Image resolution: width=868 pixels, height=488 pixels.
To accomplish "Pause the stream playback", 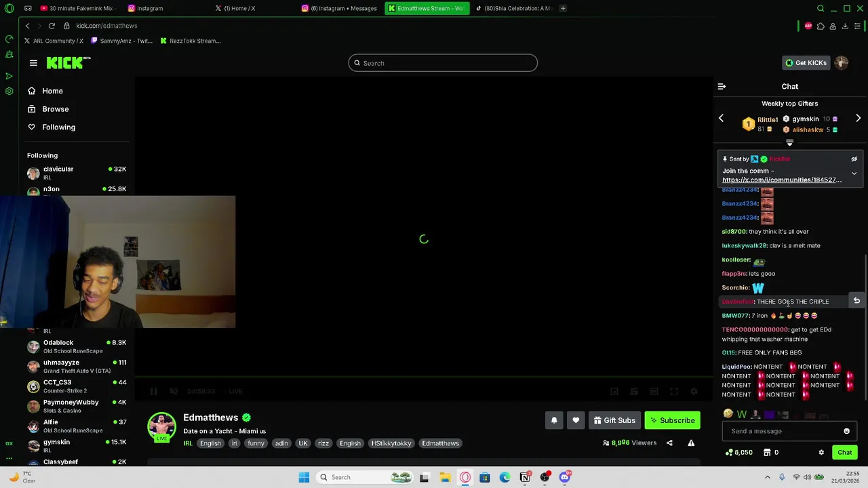I will [x=154, y=391].
